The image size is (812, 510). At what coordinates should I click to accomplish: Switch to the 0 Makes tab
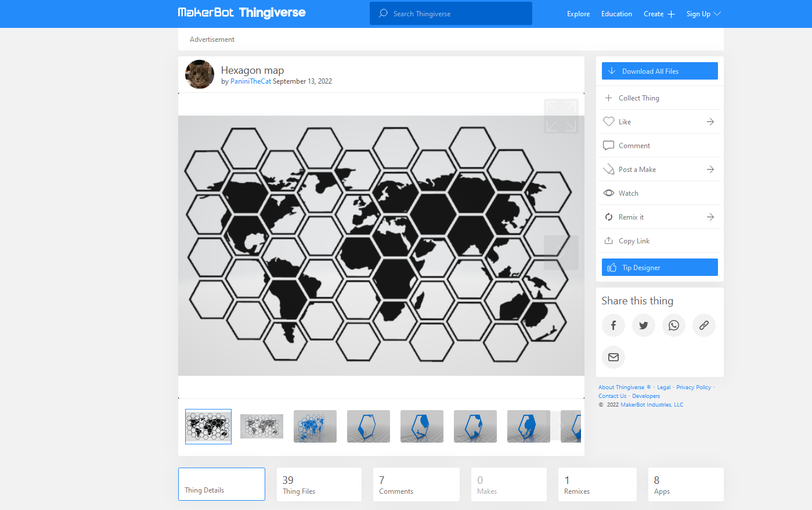coord(509,484)
